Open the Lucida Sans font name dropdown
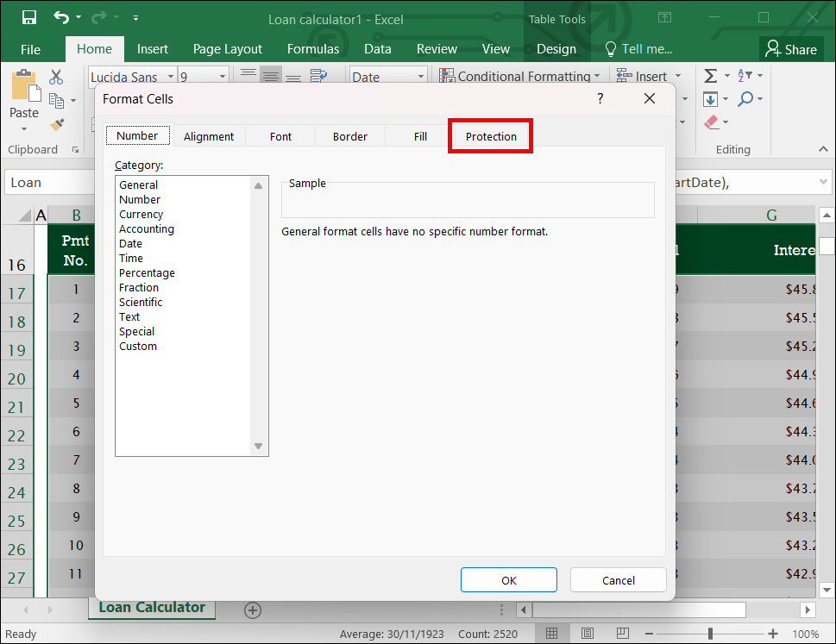Viewport: 836px width, 644px height. pos(169,77)
